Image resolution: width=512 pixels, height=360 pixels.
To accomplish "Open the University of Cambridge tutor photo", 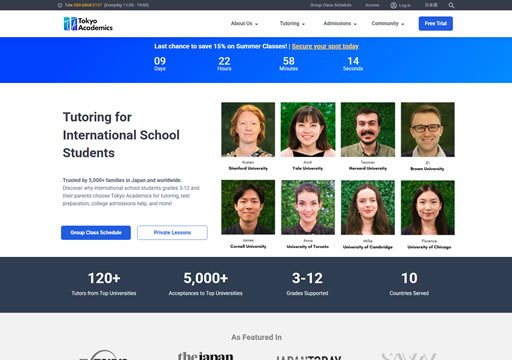I will (368, 207).
